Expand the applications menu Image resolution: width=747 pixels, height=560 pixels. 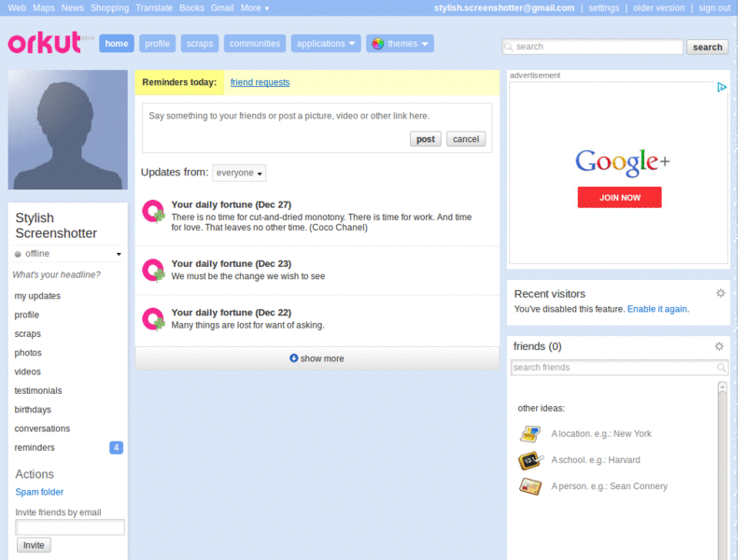click(x=326, y=43)
